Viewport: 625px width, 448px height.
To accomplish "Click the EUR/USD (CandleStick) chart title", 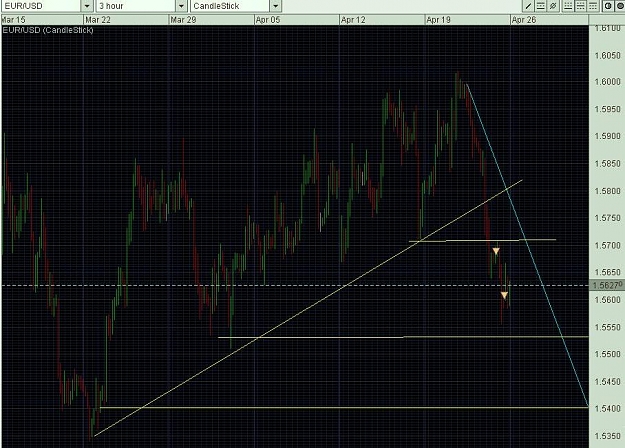I will click(x=48, y=30).
